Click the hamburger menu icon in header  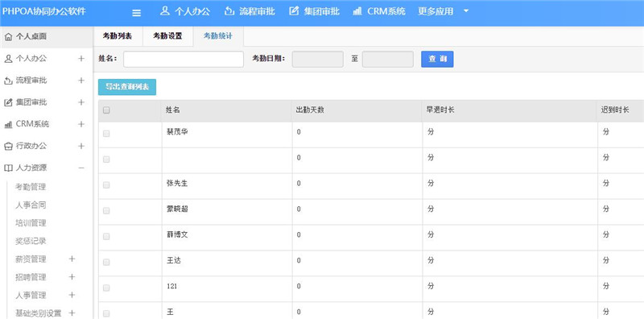point(137,13)
